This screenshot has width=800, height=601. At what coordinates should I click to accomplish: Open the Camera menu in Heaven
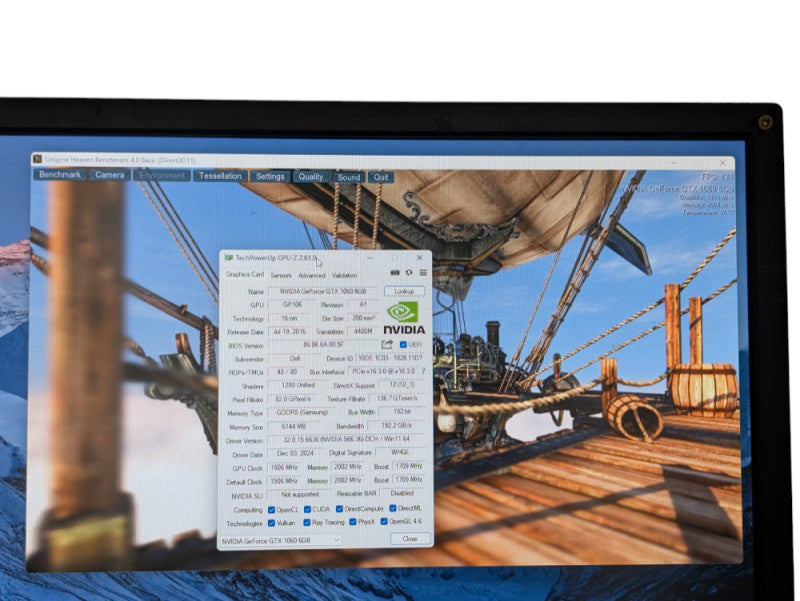click(110, 175)
